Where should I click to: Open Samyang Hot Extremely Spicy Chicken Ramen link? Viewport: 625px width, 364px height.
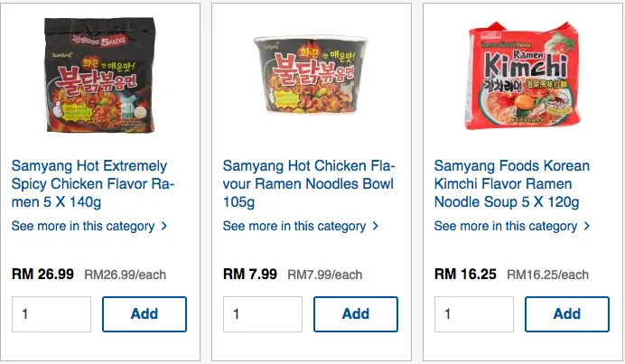(89, 184)
